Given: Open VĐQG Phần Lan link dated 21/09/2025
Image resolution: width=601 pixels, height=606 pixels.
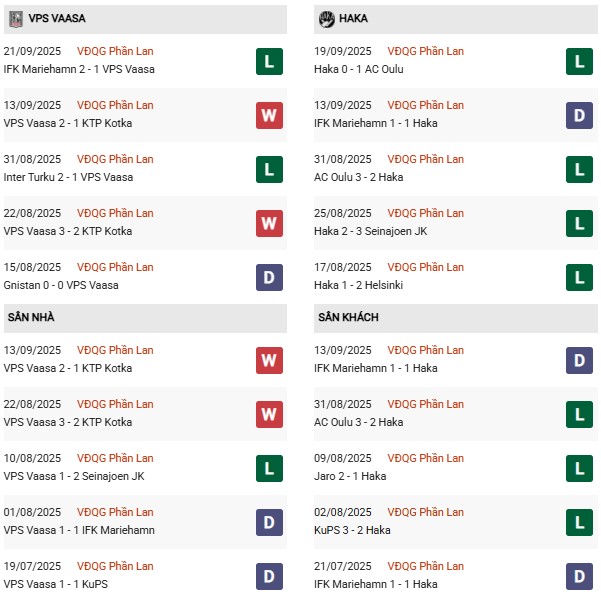Looking at the screenshot, I should 115,51.
